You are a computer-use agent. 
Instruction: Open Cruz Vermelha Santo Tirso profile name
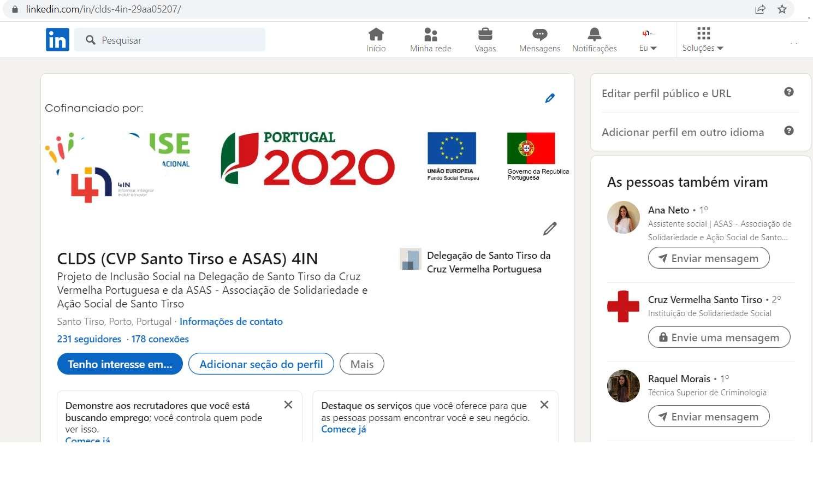pos(705,300)
